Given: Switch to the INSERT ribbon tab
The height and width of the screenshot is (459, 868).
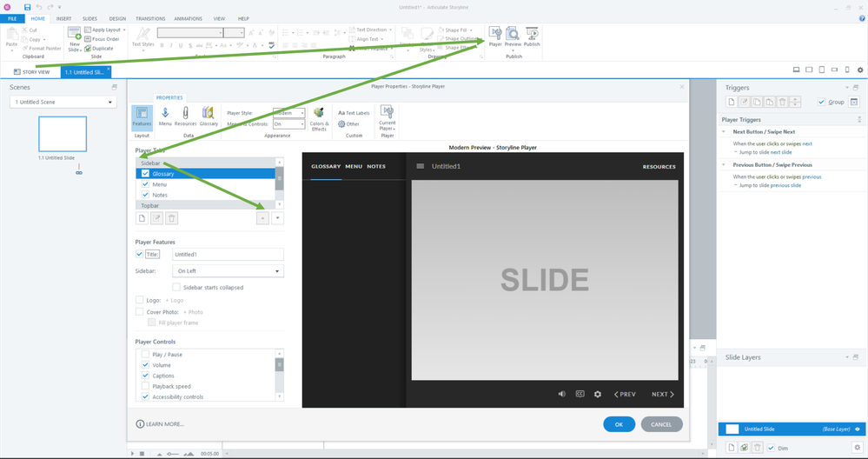Looking at the screenshot, I should (x=63, y=18).
